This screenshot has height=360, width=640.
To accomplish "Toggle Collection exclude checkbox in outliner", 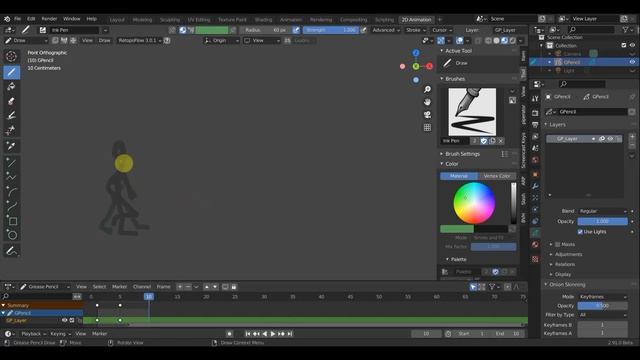I will (x=624, y=45).
